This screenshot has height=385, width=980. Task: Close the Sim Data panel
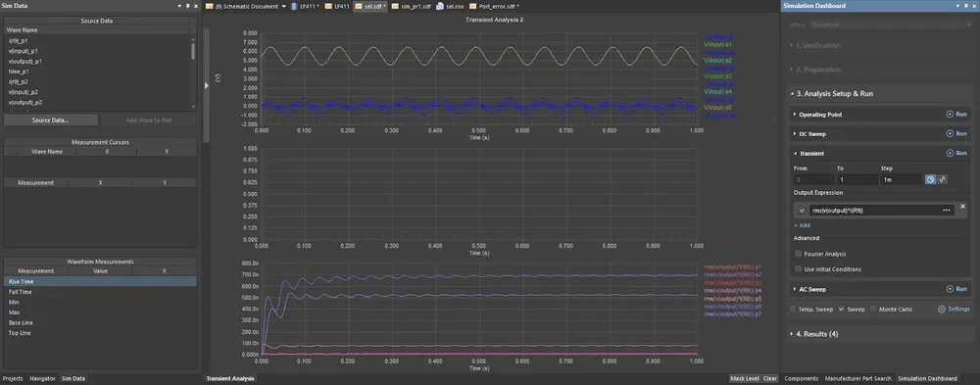196,6
